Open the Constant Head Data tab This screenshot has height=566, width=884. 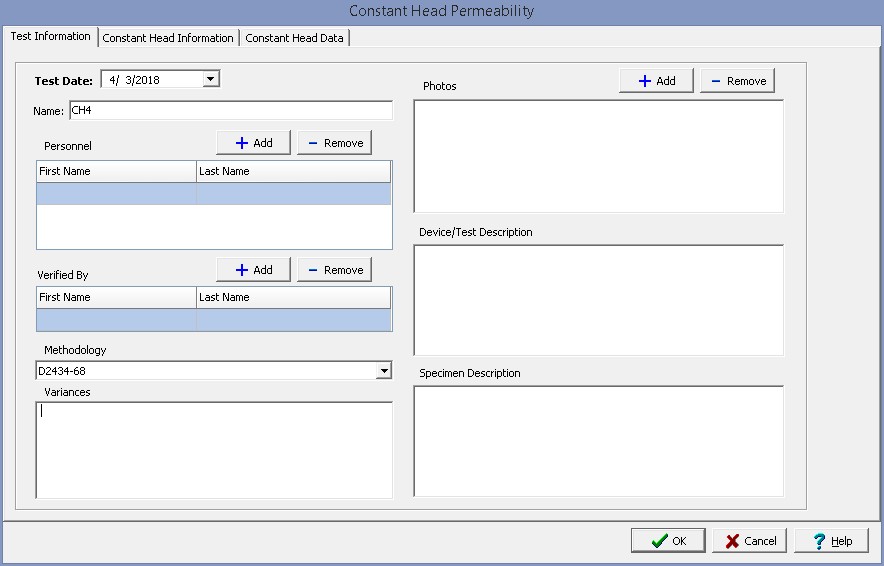click(294, 38)
